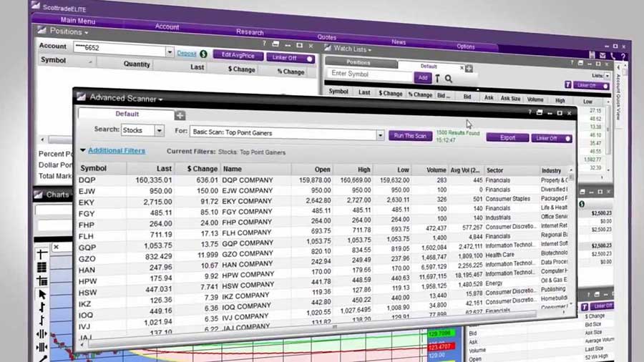The width and height of the screenshot is (644, 362).
Task: Open help question mark in top right header
Action: click(x=623, y=57)
